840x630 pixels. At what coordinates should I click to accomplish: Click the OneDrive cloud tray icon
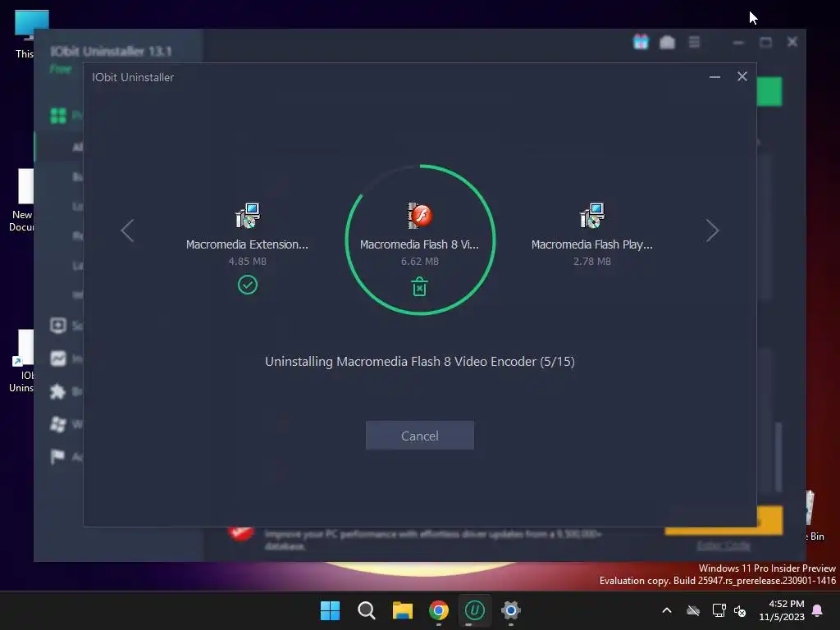(693, 610)
